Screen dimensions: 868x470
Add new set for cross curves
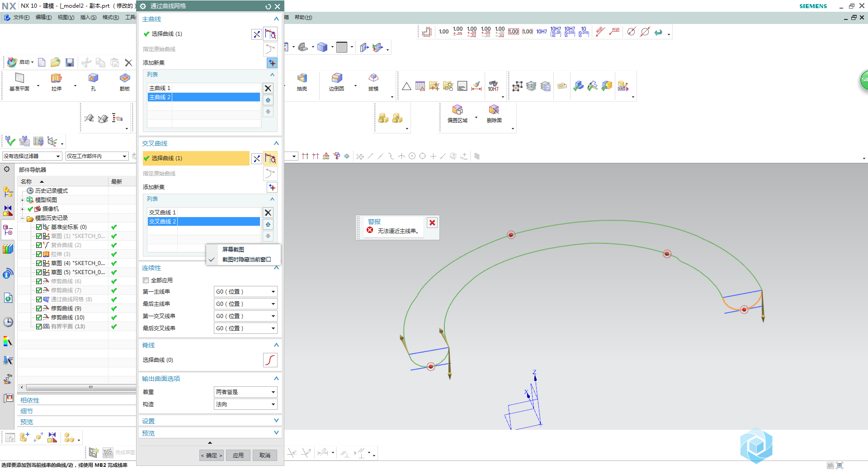pos(272,187)
